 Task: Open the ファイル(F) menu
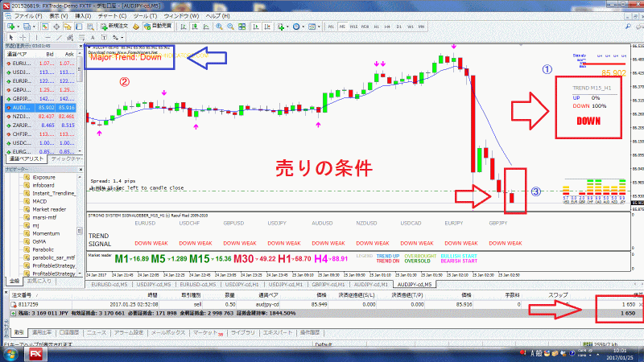[x=28, y=15]
